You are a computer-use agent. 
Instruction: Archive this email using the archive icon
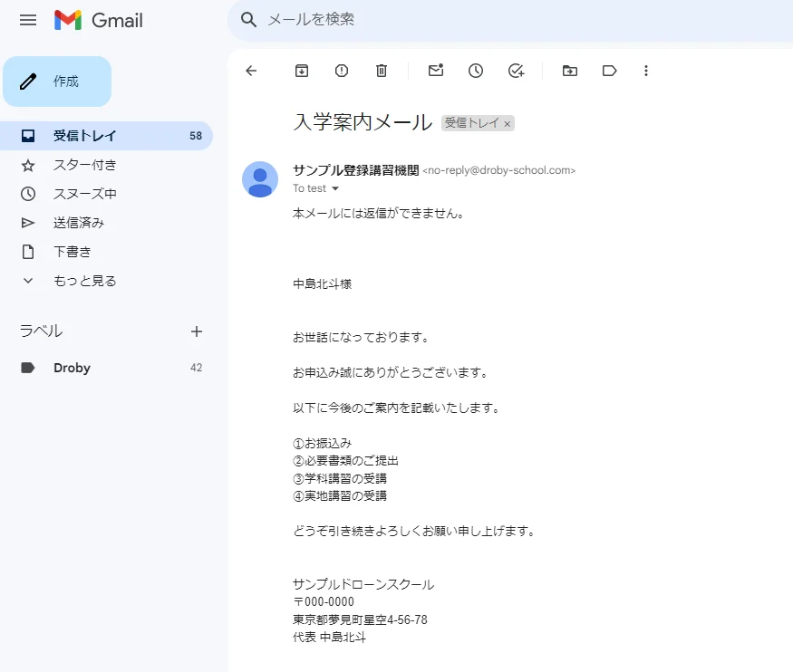(302, 71)
